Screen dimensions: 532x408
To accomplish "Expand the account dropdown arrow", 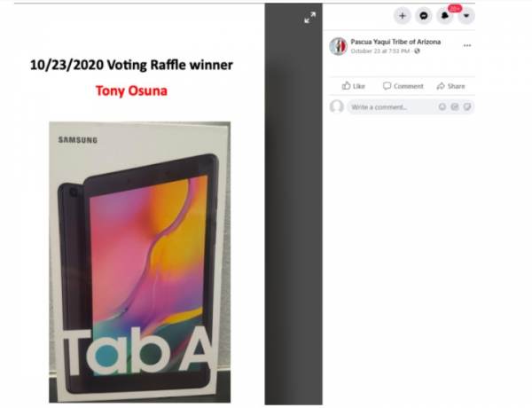I will pos(466,16).
